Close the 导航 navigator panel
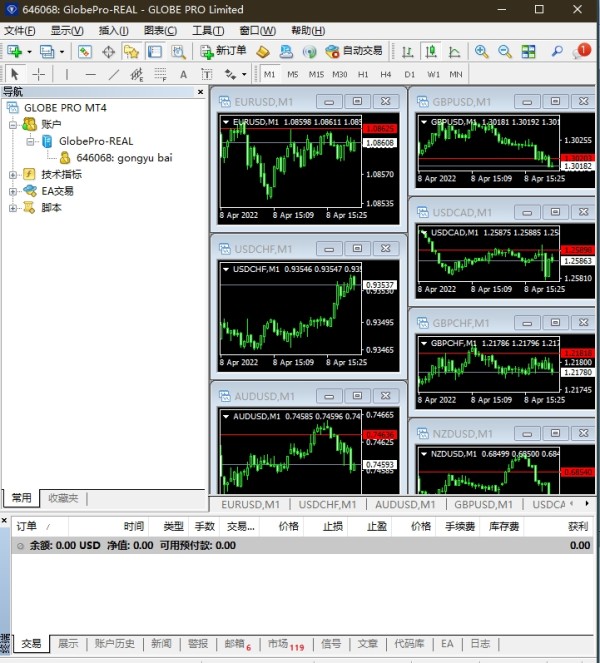 (200, 92)
